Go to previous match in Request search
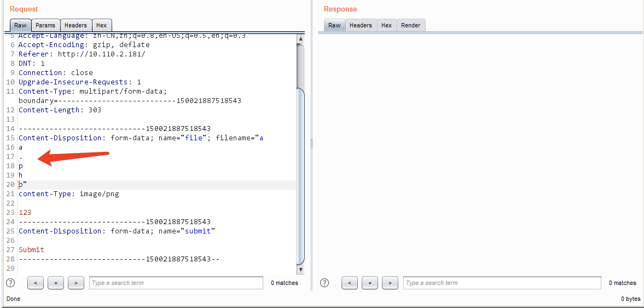644x308 pixels. point(36,283)
